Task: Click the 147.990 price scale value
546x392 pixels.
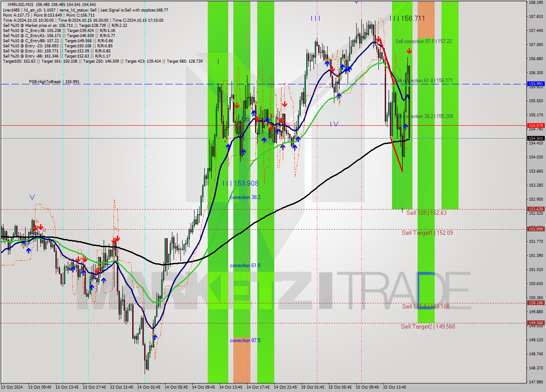Action: pos(536,382)
